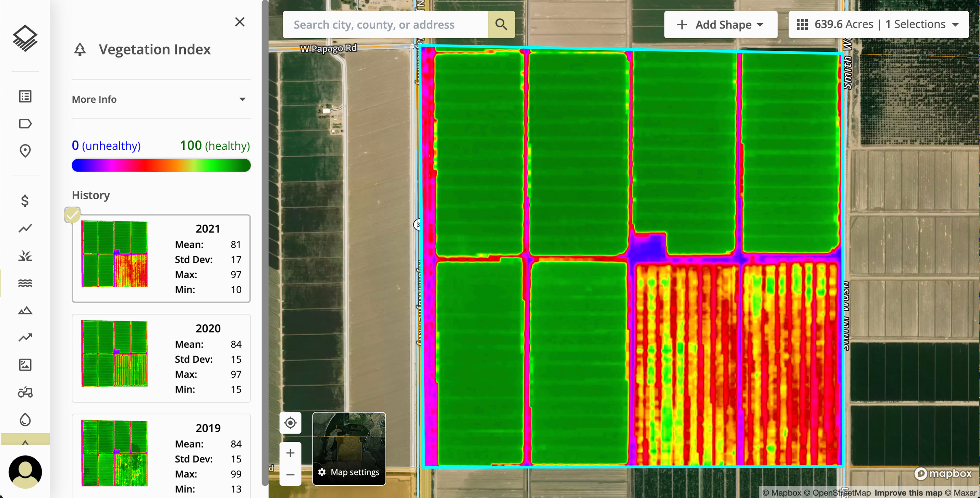This screenshot has height=498, width=980.
Task: Click the waves sidebar icon
Action: [25, 283]
